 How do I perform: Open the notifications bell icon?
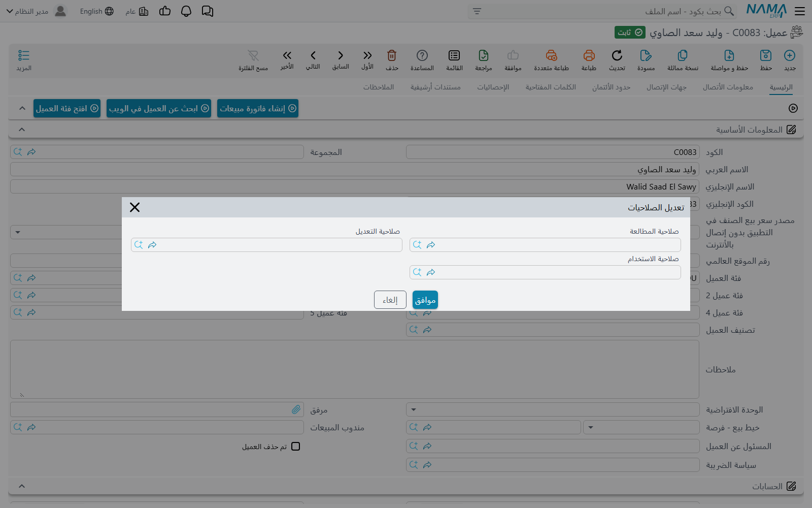coord(186,11)
